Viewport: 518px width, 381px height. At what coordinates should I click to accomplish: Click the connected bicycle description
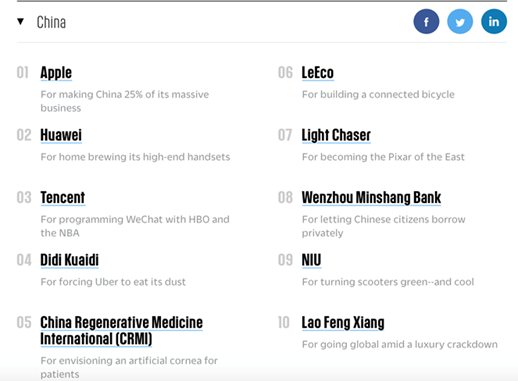pyautogui.click(x=378, y=94)
